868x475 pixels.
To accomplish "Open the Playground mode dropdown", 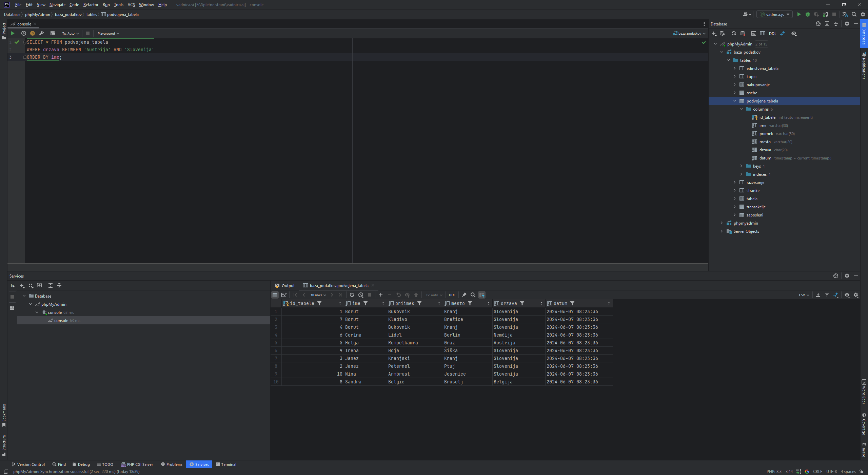I will (x=108, y=33).
